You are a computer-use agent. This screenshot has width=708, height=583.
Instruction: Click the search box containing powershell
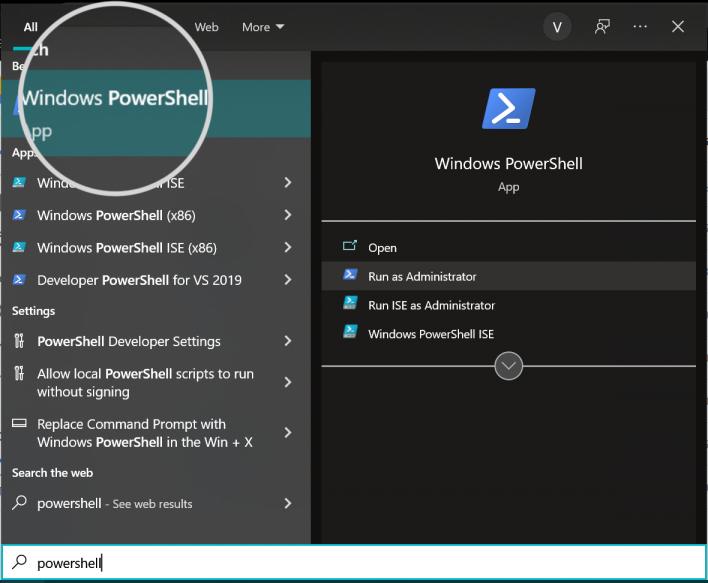(354, 563)
